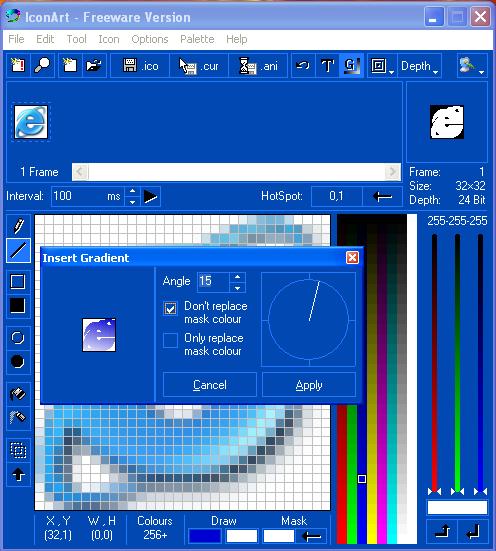Uncheck Don't replace mask colour
The image size is (496, 551).
pyautogui.click(x=170, y=309)
